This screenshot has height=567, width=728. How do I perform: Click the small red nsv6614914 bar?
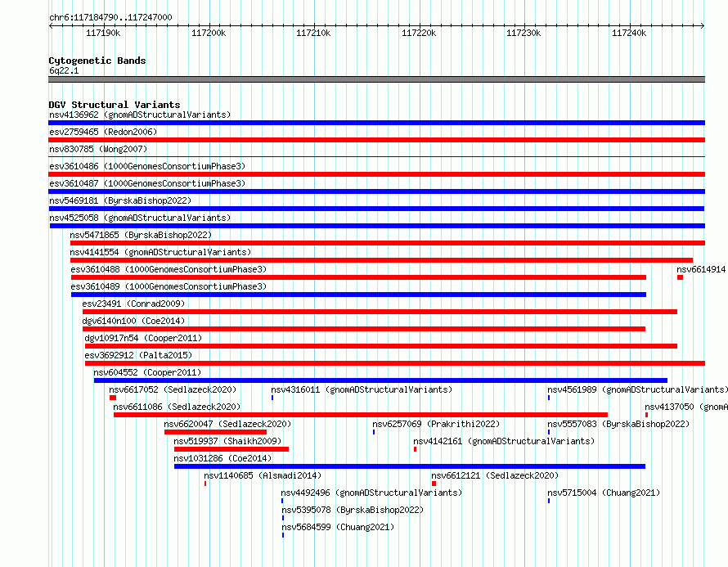click(681, 277)
